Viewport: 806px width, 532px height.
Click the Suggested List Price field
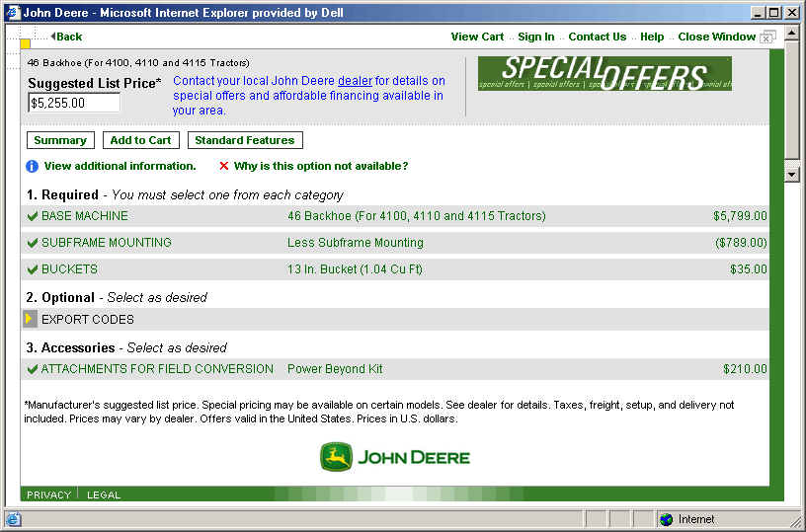coord(74,103)
